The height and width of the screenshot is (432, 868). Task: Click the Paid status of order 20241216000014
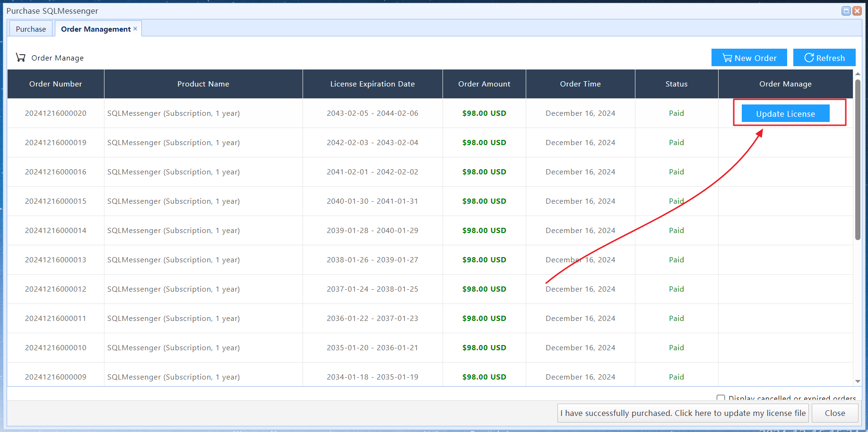pyautogui.click(x=677, y=230)
